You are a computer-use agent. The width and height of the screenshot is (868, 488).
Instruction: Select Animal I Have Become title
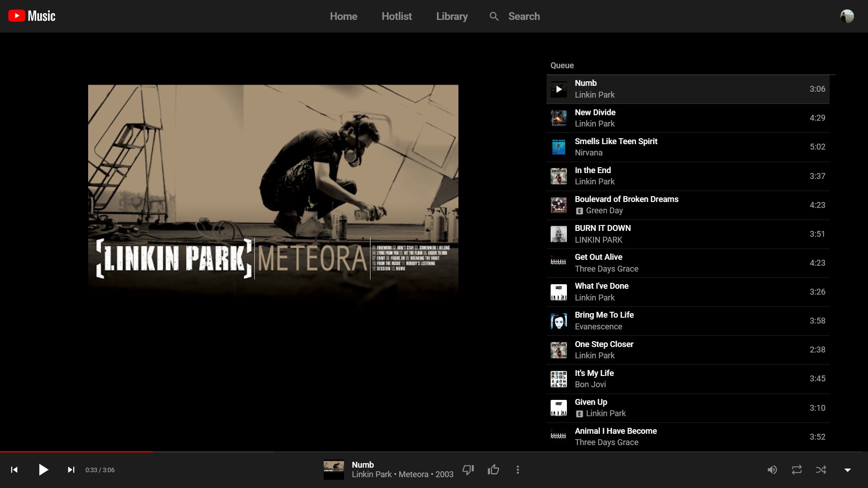tap(616, 431)
